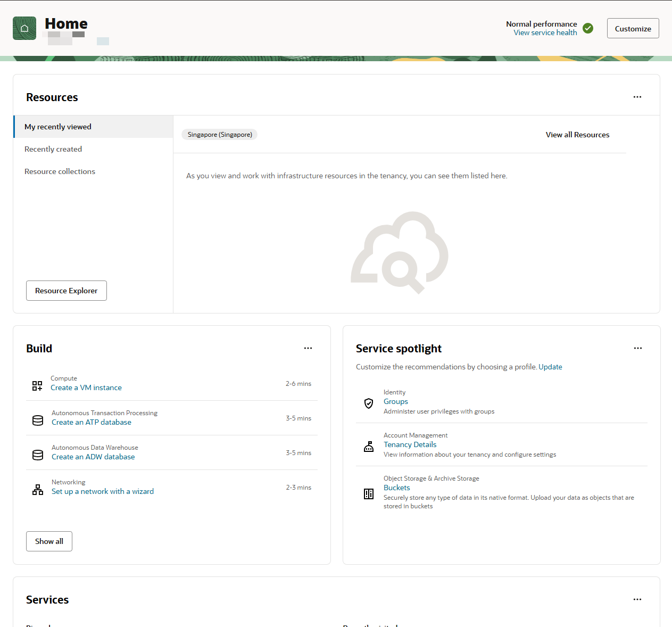Screen dimensions: 672x627
Task: Click the Buckets storage icon
Action: point(369,494)
